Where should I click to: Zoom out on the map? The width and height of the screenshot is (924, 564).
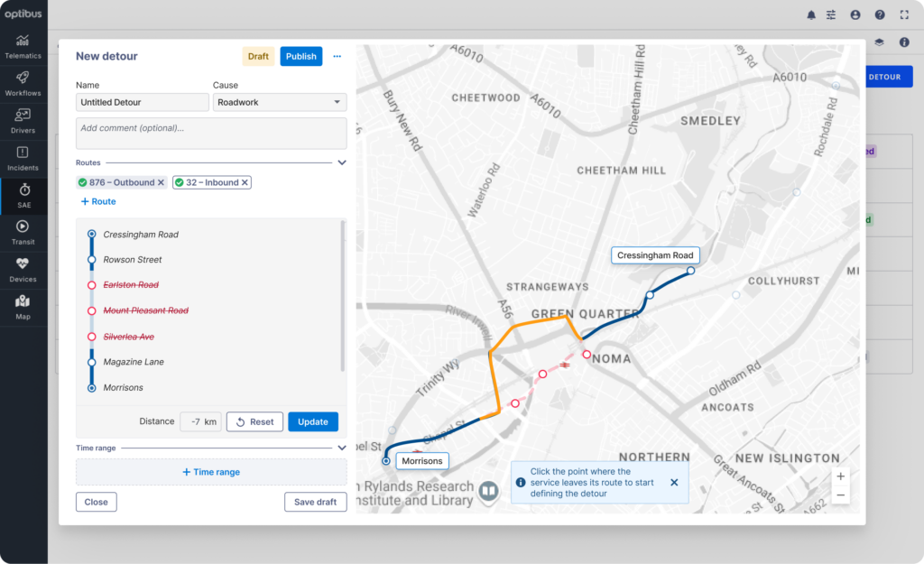point(841,495)
